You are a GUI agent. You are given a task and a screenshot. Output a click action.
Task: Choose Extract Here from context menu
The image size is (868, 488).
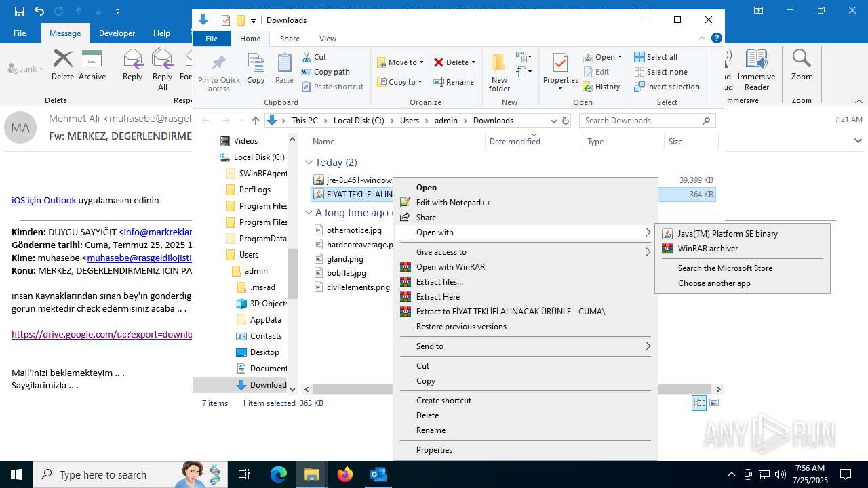525,297
